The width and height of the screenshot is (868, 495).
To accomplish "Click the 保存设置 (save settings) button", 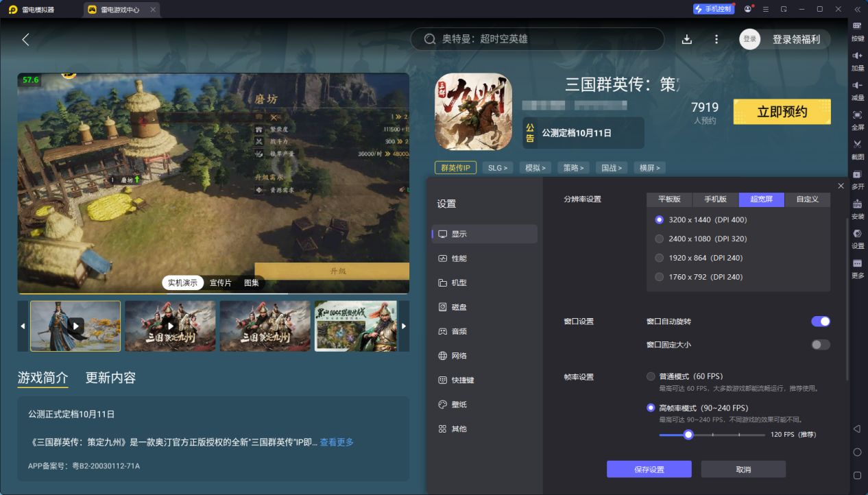I will tap(649, 470).
